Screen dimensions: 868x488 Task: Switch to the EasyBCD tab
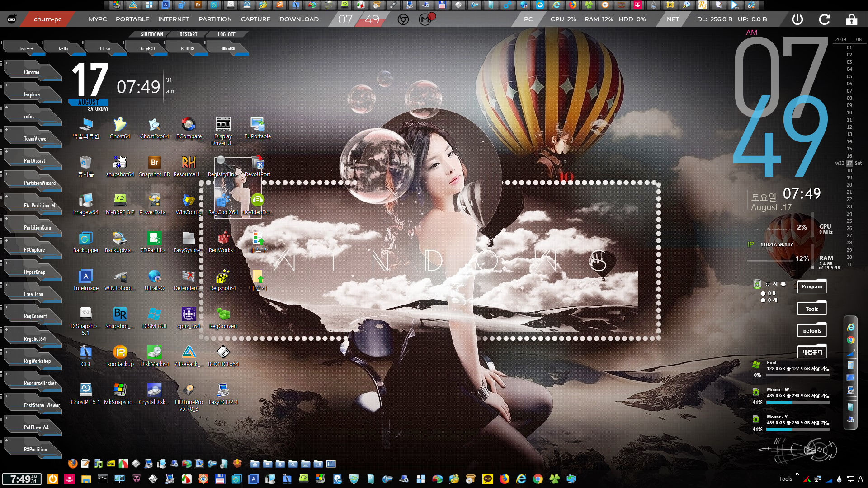point(147,48)
